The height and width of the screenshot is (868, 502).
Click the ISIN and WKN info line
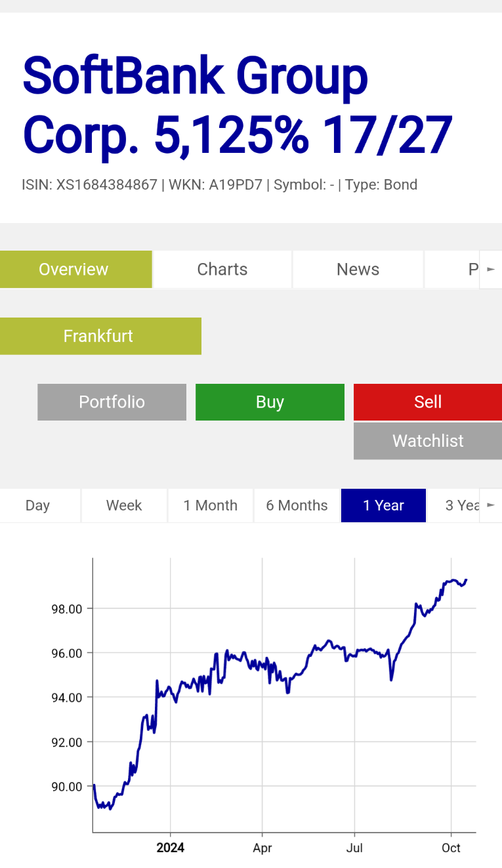[219, 184]
